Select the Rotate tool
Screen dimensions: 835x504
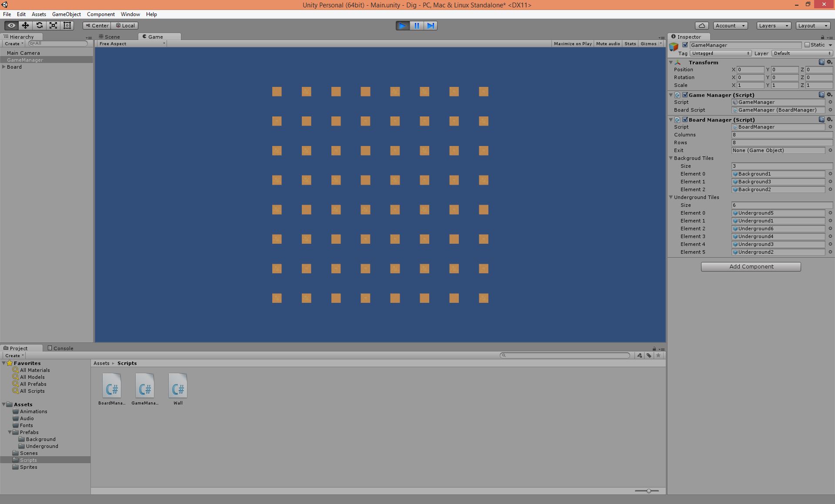pyautogui.click(x=39, y=25)
